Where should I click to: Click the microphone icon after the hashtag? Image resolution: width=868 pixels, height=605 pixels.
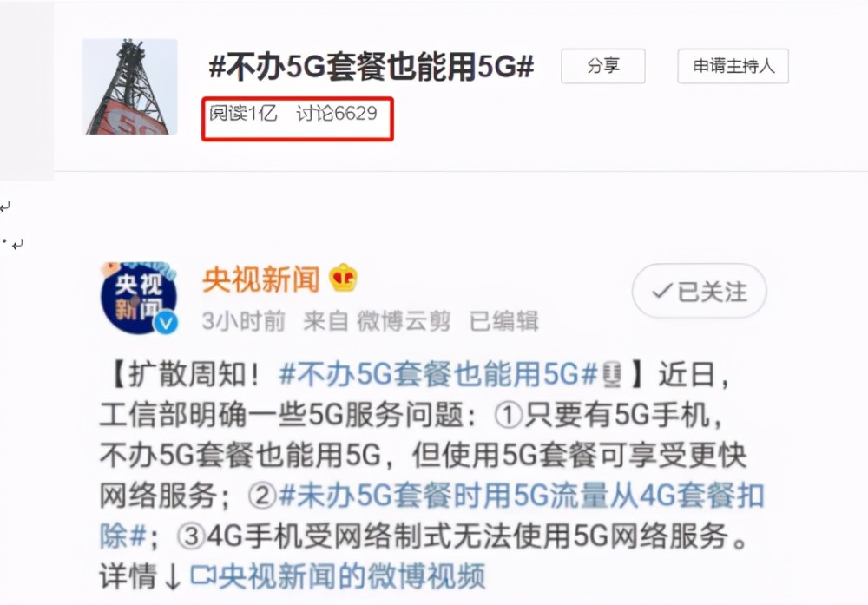612,375
